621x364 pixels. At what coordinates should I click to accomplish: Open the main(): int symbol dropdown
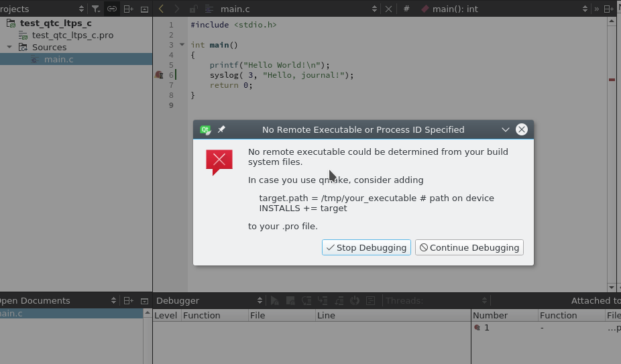[x=585, y=9]
